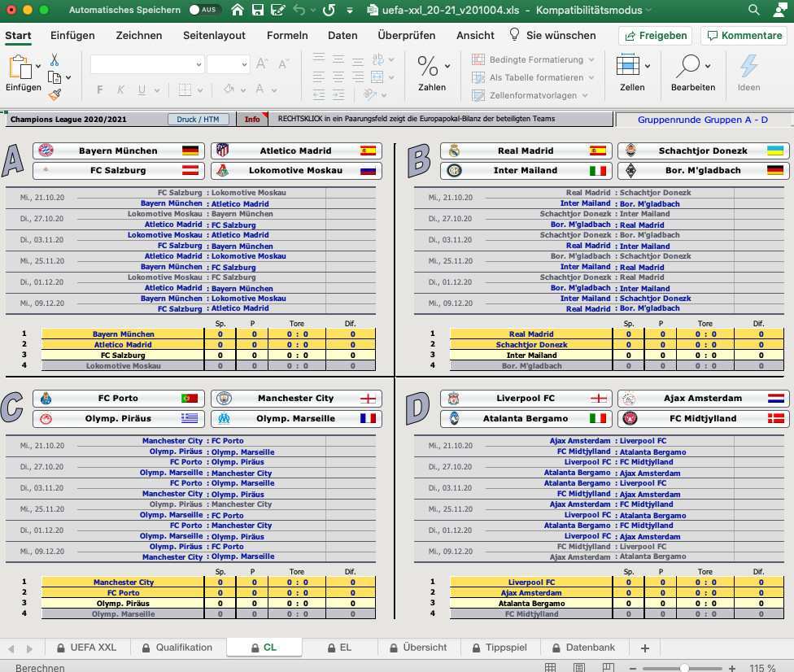The width and height of the screenshot is (794, 672).
Task: Click the Cut scissors icon
Action: click(x=55, y=60)
